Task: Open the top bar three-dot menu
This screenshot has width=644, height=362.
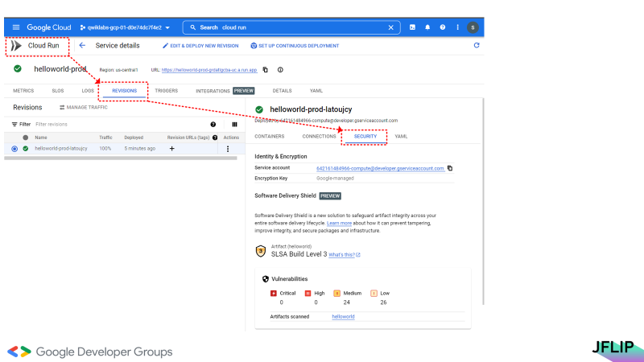Action: pos(457,27)
